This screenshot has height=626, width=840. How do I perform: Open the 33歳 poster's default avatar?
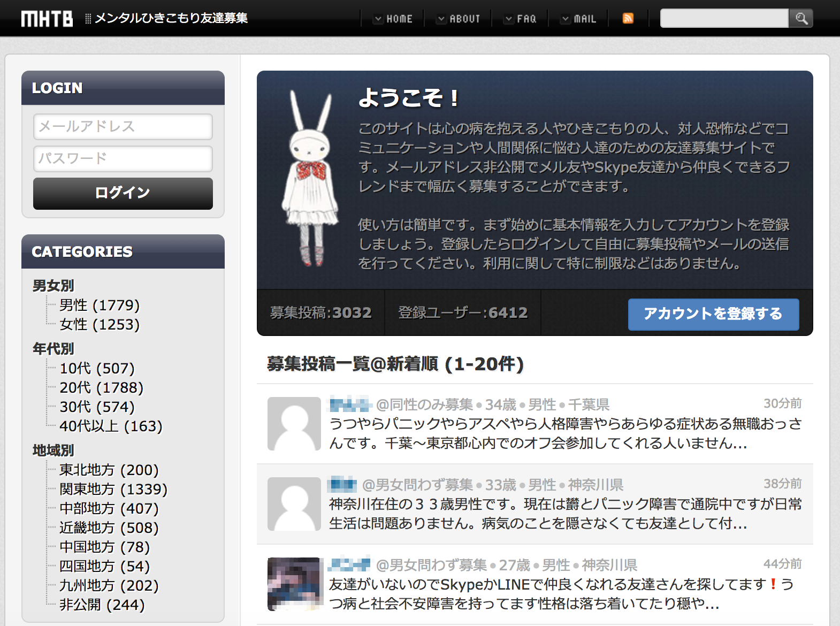point(294,504)
